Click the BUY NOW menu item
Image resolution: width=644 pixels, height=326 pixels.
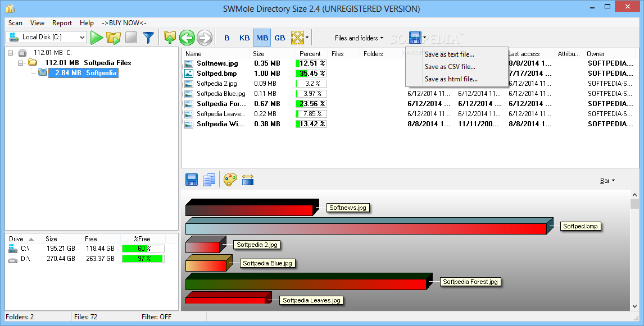tap(124, 23)
